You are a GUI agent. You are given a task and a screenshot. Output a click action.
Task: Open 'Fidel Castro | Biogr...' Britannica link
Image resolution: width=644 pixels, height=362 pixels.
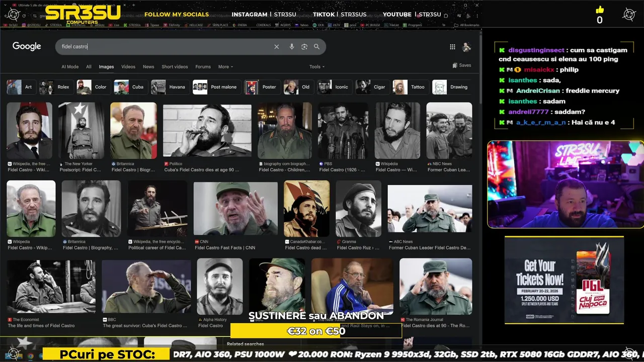point(133,170)
